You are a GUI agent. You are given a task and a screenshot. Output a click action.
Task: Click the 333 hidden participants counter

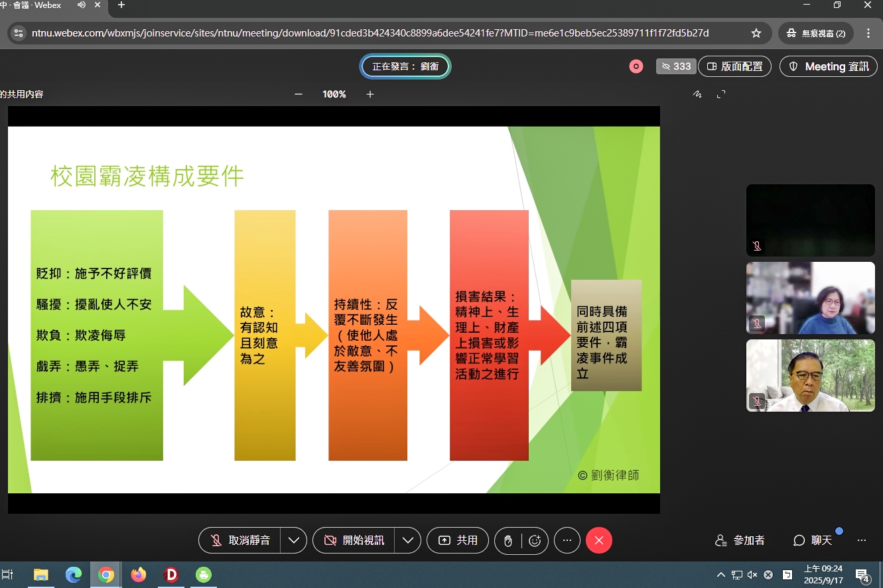(x=676, y=66)
